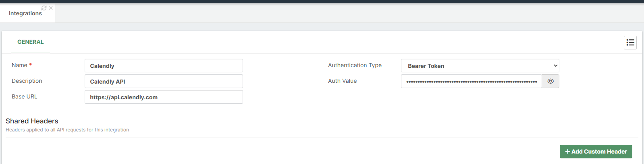Click the Name field label
644x164 pixels.
click(x=19, y=65)
